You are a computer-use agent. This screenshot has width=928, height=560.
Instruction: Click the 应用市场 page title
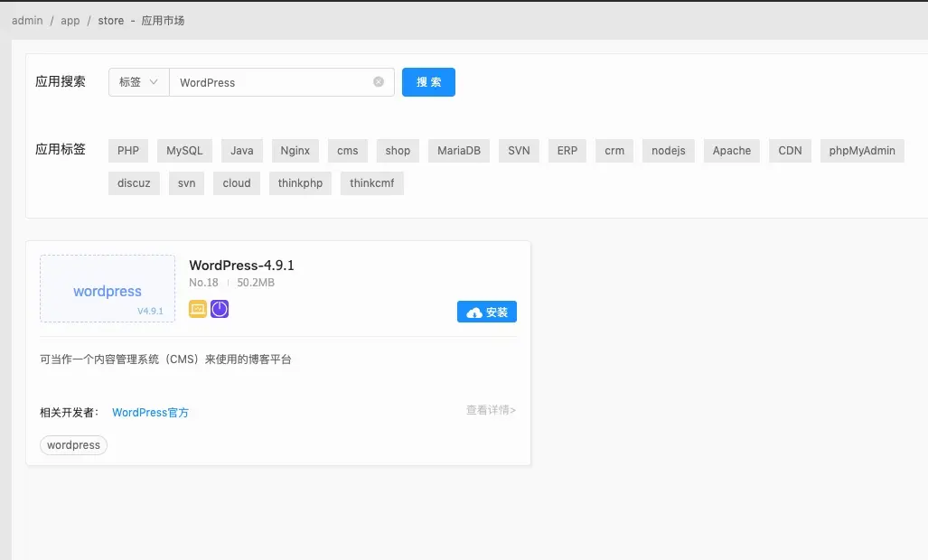click(163, 21)
